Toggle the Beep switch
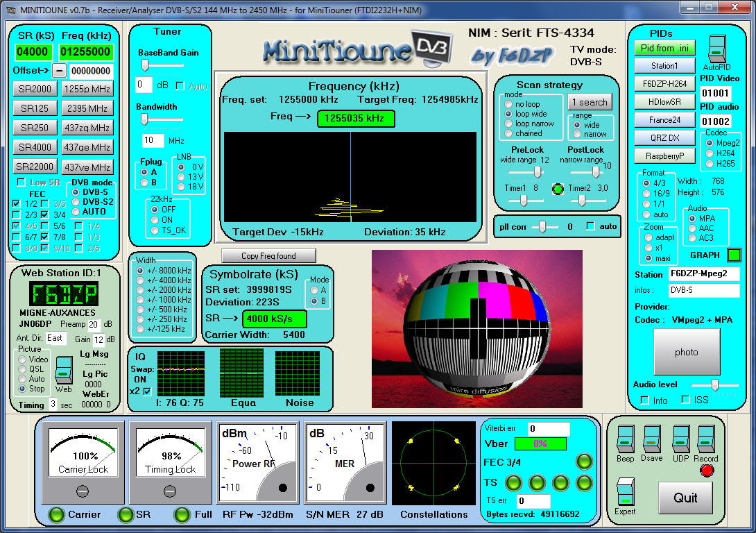This screenshot has height=533, width=756. pyautogui.click(x=626, y=439)
